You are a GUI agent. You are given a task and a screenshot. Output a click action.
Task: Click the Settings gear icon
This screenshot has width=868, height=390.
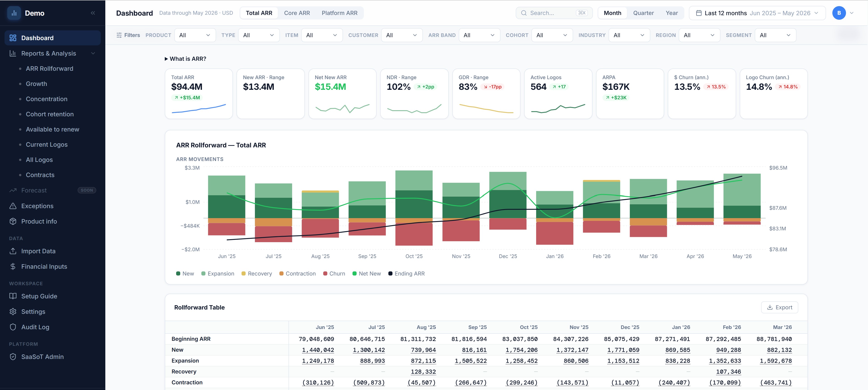[13, 311]
